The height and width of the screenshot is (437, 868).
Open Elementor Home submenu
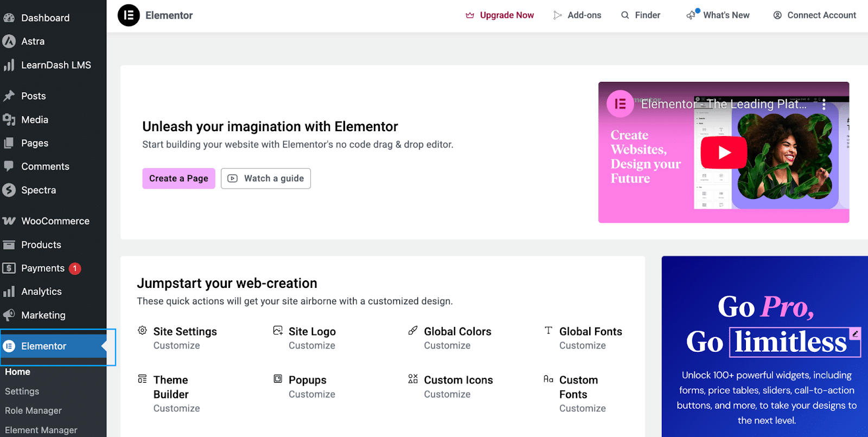[17, 372]
